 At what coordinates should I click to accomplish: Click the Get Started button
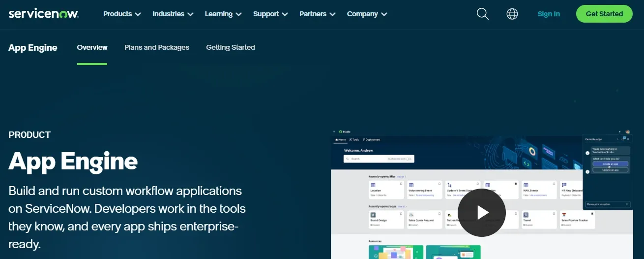click(x=604, y=14)
